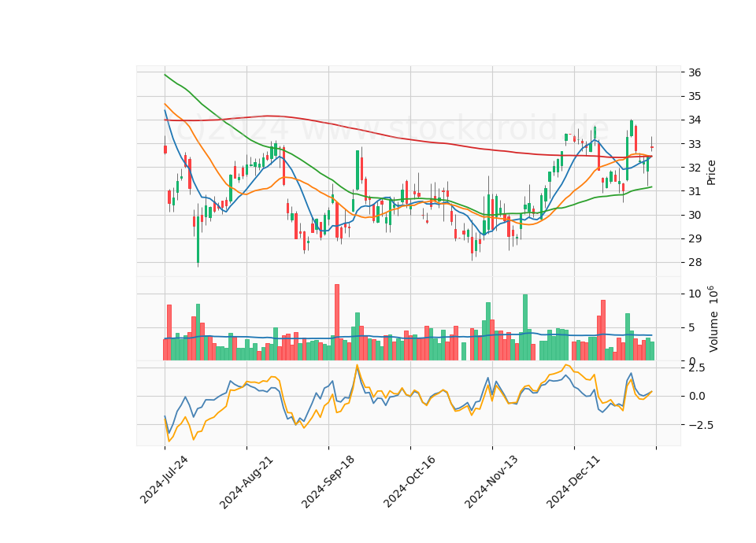Click the 2024-Dec-11 date label

pos(573,482)
